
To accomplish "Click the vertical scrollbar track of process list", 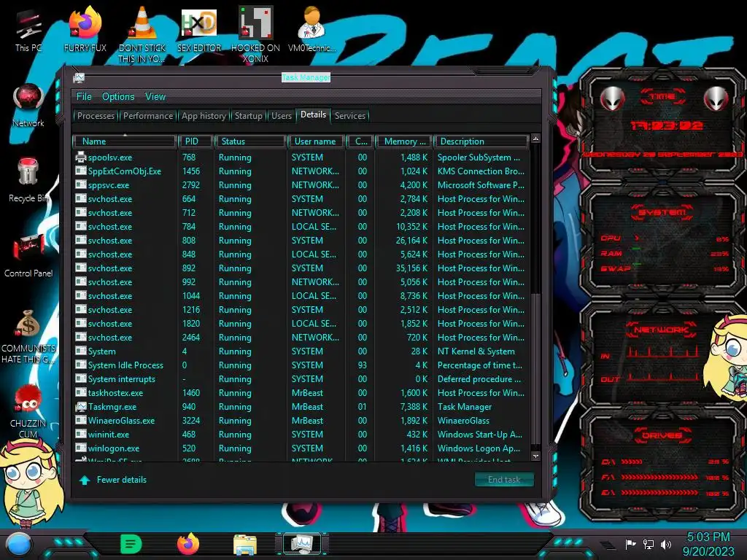I will (x=535, y=219).
